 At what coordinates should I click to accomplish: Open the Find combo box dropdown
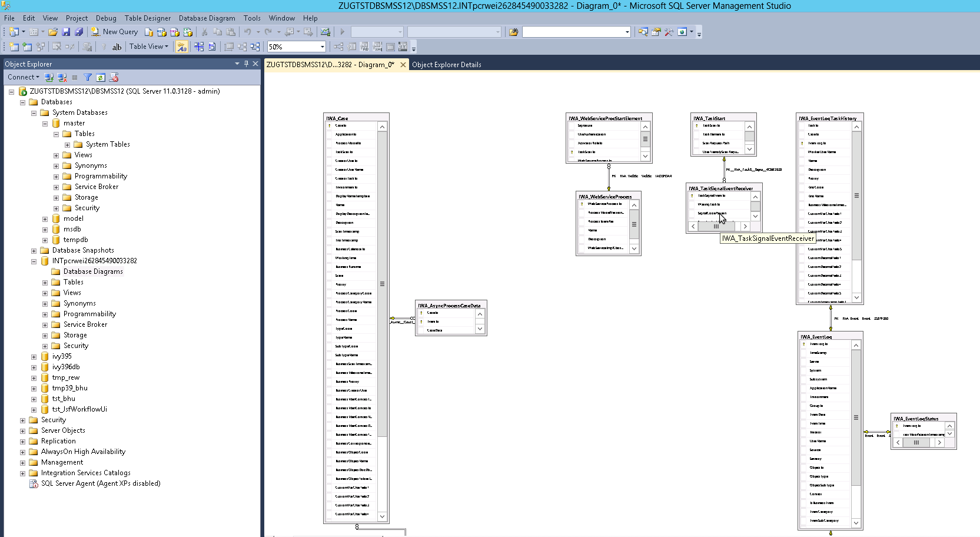point(627,32)
